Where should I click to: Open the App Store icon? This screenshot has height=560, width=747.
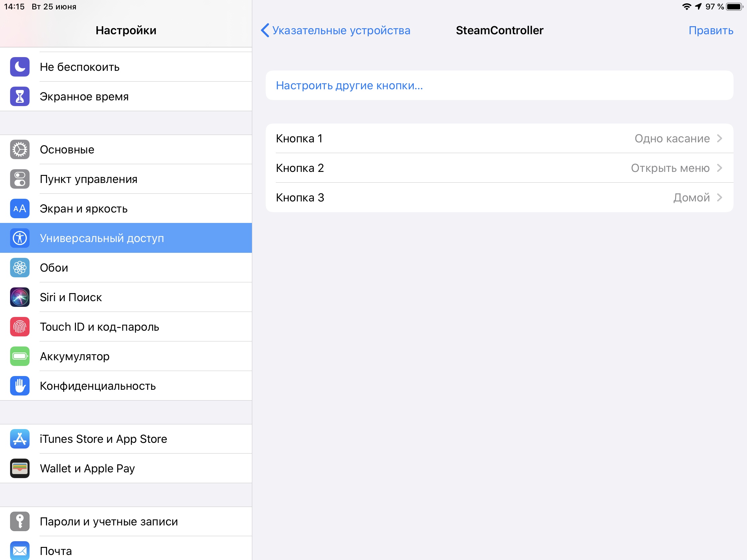pyautogui.click(x=19, y=439)
